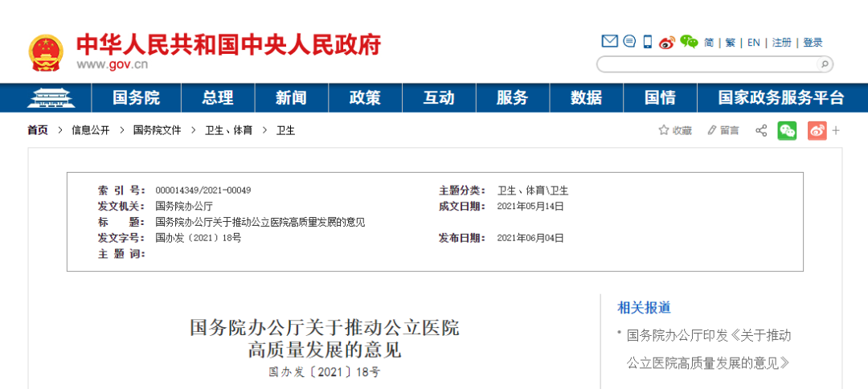Switch language to EN
This screenshot has width=868, height=389.
pyautogui.click(x=753, y=43)
